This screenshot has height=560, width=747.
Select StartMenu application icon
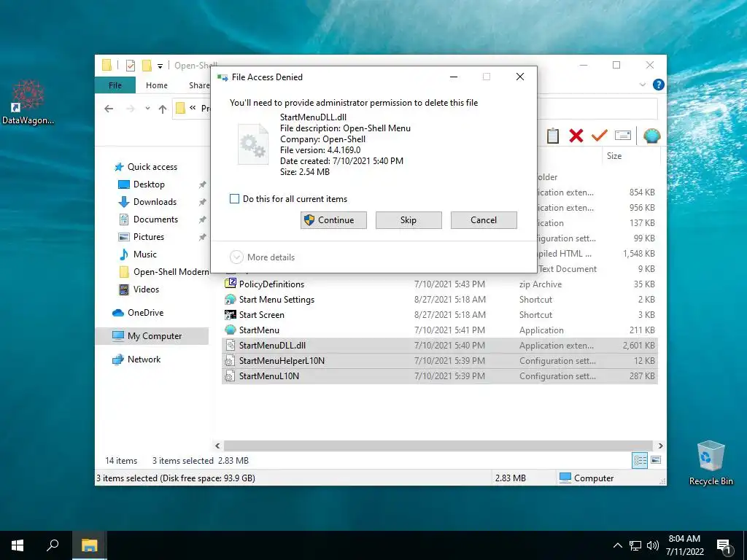(x=231, y=330)
